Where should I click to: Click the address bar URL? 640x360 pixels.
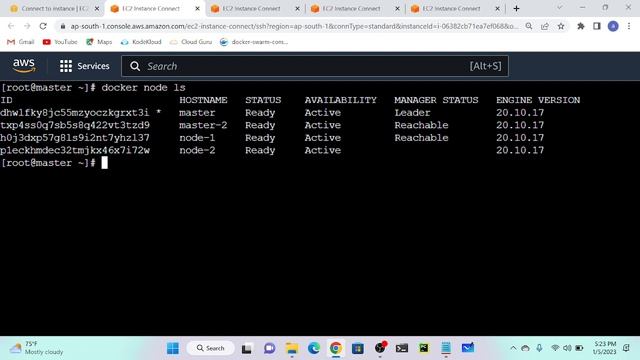tap(294, 26)
